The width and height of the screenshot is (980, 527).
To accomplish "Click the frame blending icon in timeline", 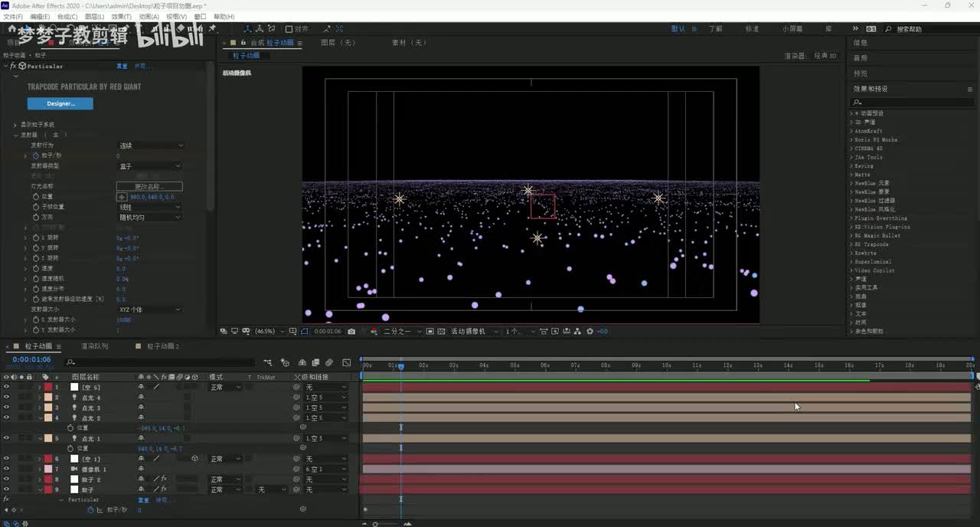I will [x=315, y=362].
